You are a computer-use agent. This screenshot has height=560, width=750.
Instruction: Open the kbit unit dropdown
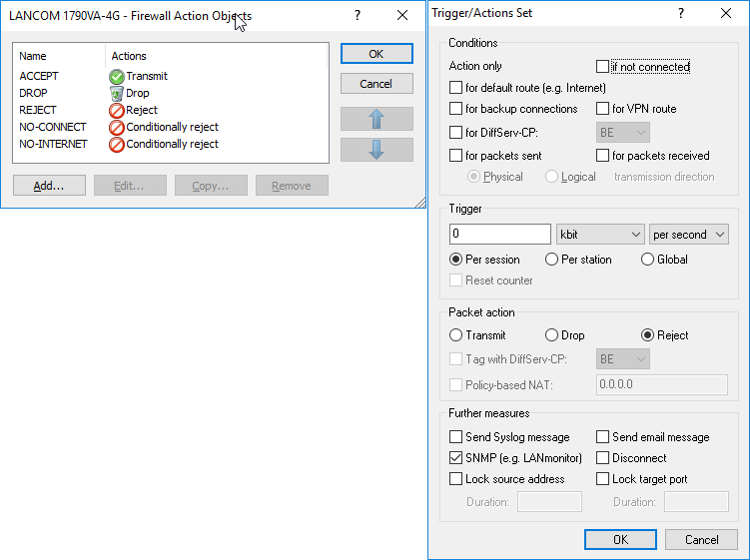coord(600,235)
